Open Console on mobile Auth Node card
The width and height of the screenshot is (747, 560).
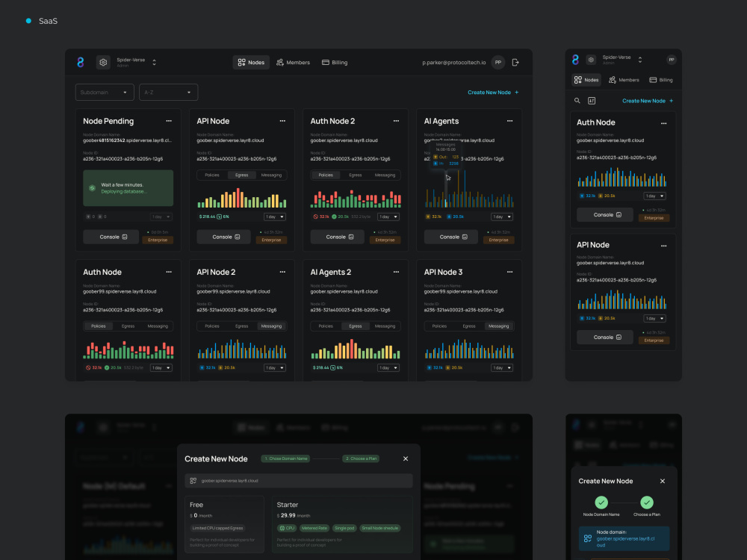click(605, 215)
